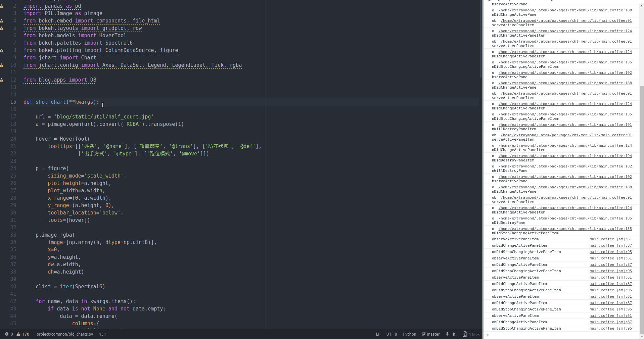Click the git pull down-arrow icon
Image resolution: width=644 pixels, height=339 pixels.
pyautogui.click(x=447, y=334)
